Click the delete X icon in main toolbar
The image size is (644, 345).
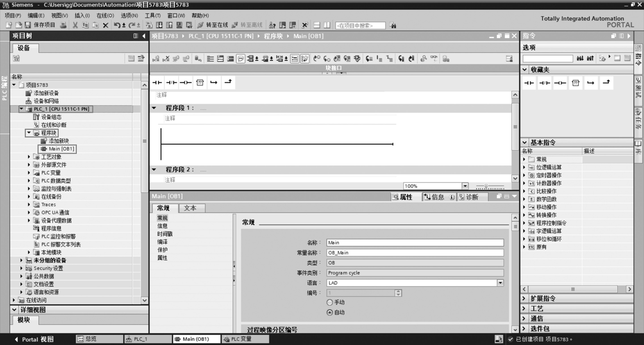tap(105, 25)
